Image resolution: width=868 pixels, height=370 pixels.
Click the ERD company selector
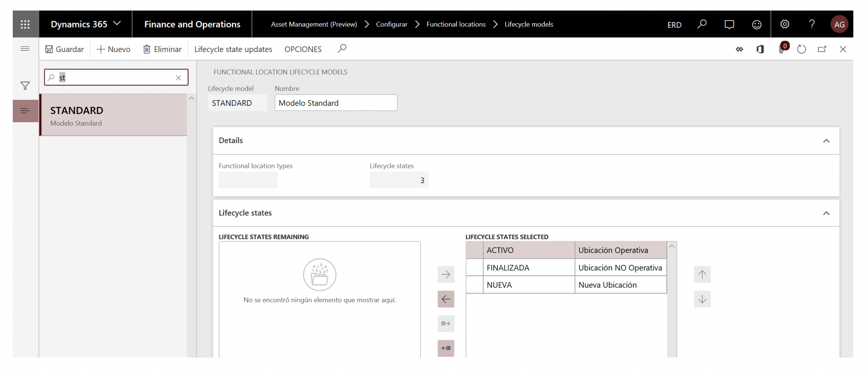tap(674, 25)
